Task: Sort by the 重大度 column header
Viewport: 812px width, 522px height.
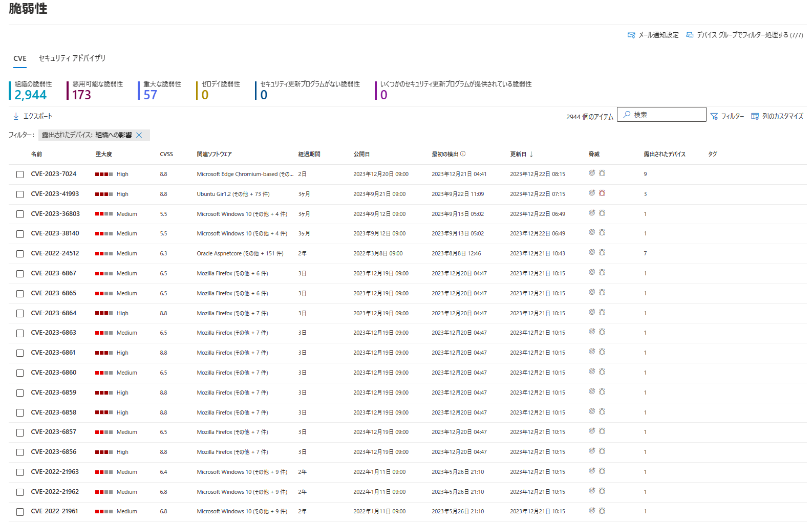Action: click(103, 154)
